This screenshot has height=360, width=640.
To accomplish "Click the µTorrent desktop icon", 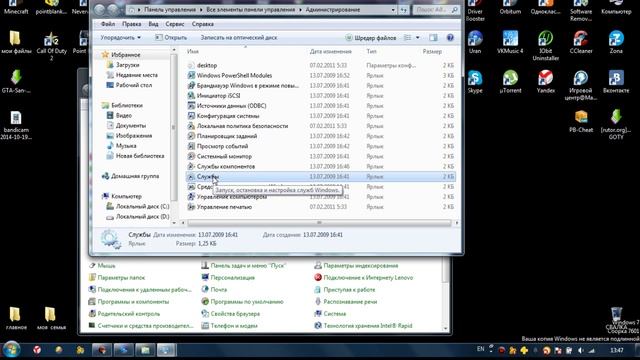I will pos(510,82).
